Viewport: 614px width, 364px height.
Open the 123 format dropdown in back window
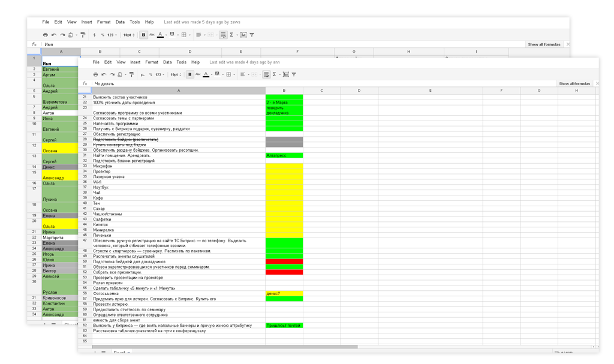pyautogui.click(x=112, y=35)
